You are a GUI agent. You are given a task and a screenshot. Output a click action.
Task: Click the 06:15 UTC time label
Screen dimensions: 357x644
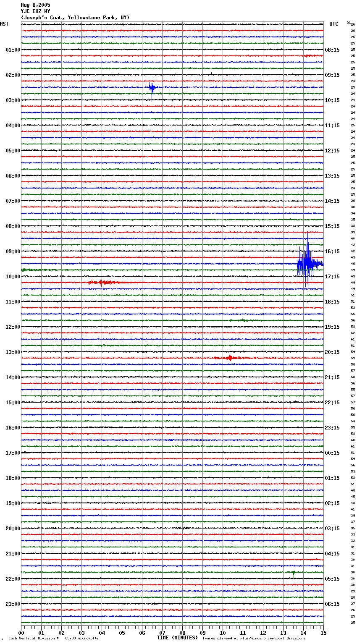click(332, 604)
